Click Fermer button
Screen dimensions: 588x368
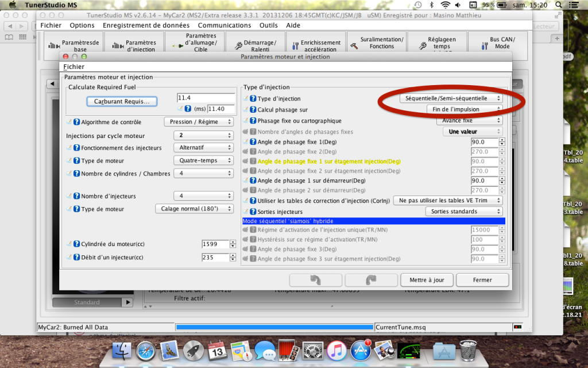coord(482,280)
